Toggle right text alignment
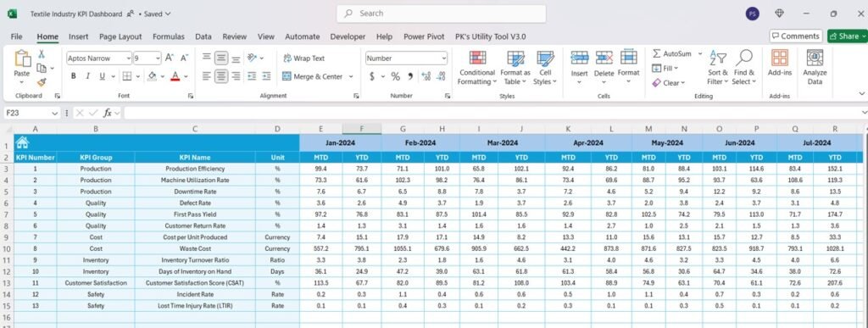Image resolution: width=868 pixels, height=328 pixels. pos(236,76)
